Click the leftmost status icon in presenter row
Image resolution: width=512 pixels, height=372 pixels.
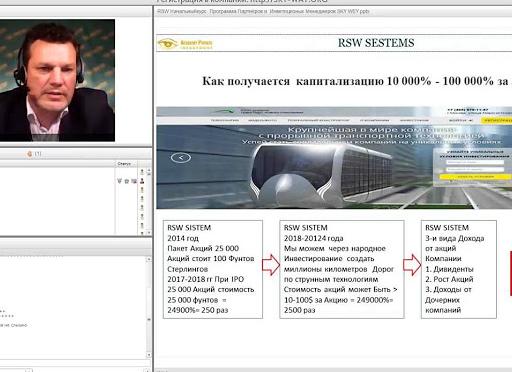tap(120, 181)
